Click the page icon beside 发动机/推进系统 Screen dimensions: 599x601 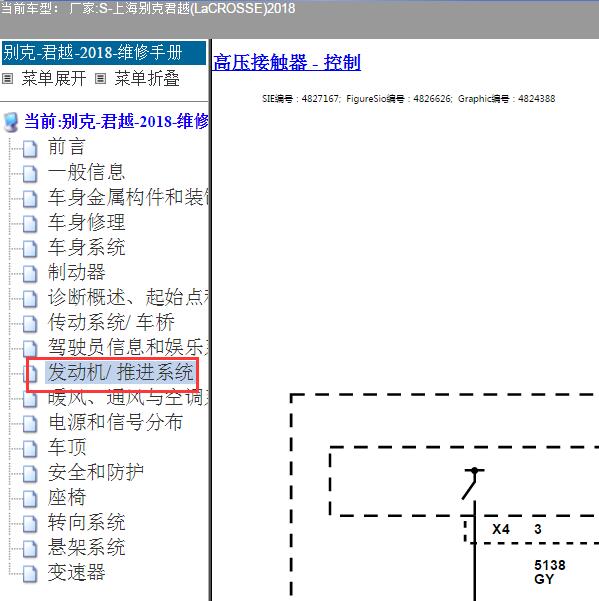tap(31, 374)
